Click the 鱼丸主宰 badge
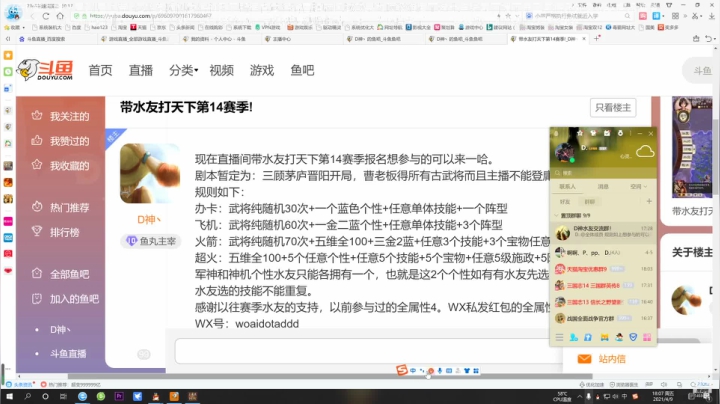The height and width of the screenshot is (404, 720). (151, 241)
